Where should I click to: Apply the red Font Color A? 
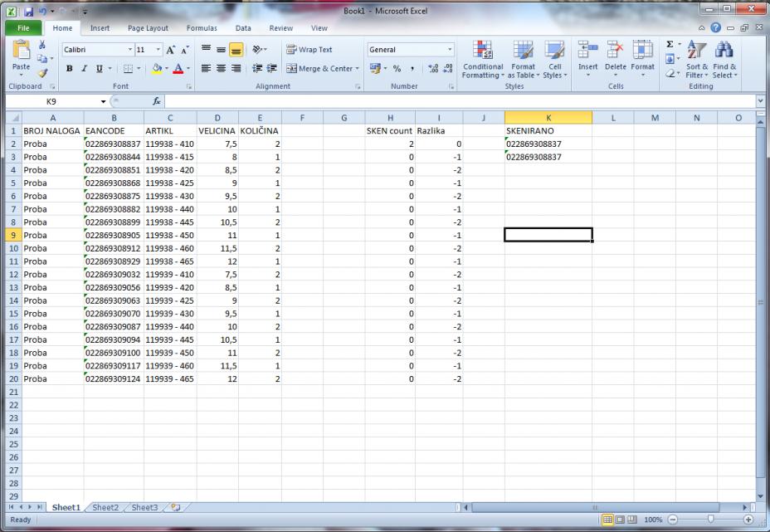point(178,68)
